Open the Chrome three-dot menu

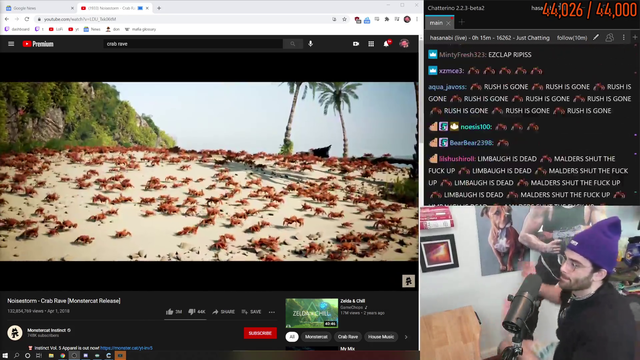coord(417,19)
